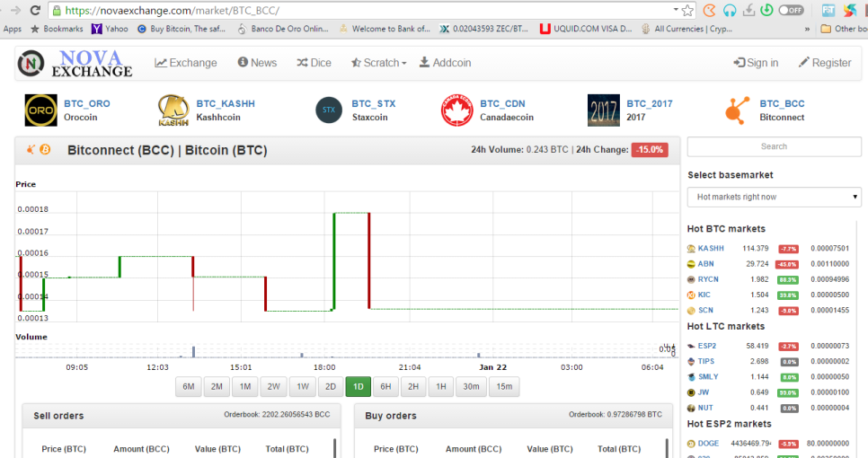The height and width of the screenshot is (458, 868).
Task: Click Sign in
Action: tap(757, 63)
